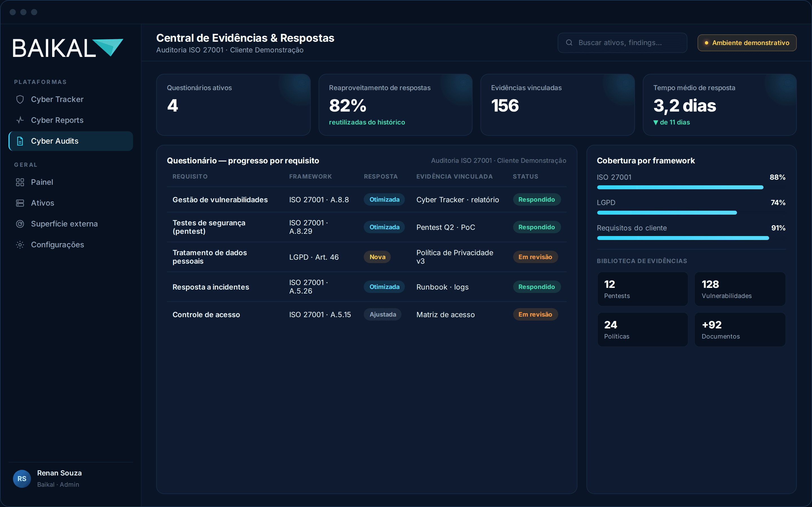Click the Cyber Audits document icon
This screenshot has width=812, height=507.
(20, 141)
